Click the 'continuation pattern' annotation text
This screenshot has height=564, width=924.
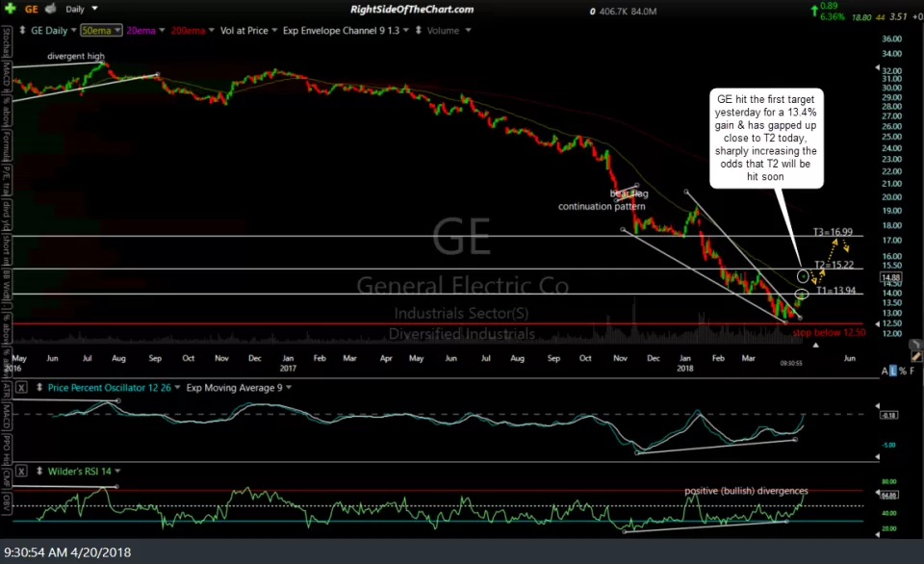(602, 206)
